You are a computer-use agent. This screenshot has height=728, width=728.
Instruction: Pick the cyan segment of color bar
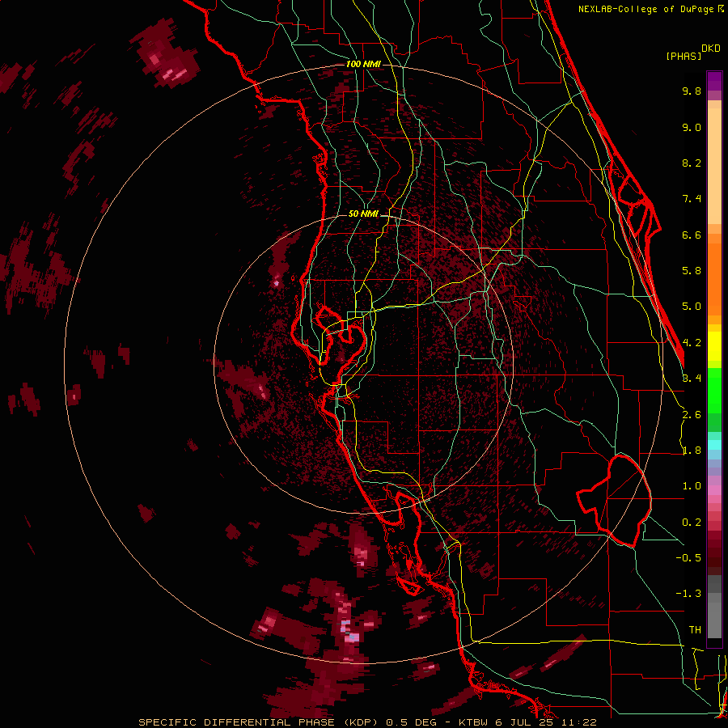[x=714, y=445]
